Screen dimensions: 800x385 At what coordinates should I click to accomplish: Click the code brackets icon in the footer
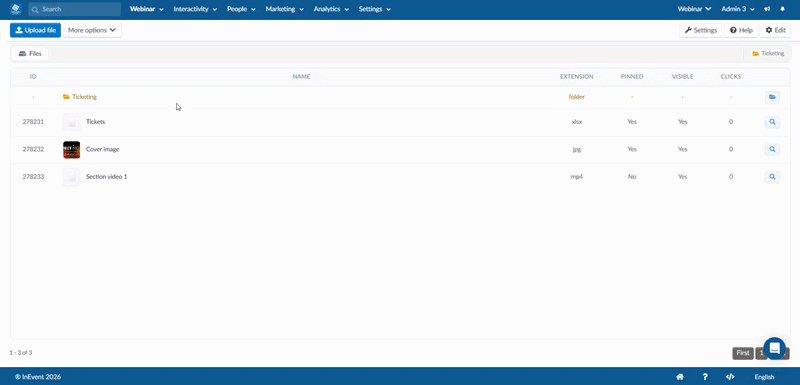pyautogui.click(x=730, y=377)
